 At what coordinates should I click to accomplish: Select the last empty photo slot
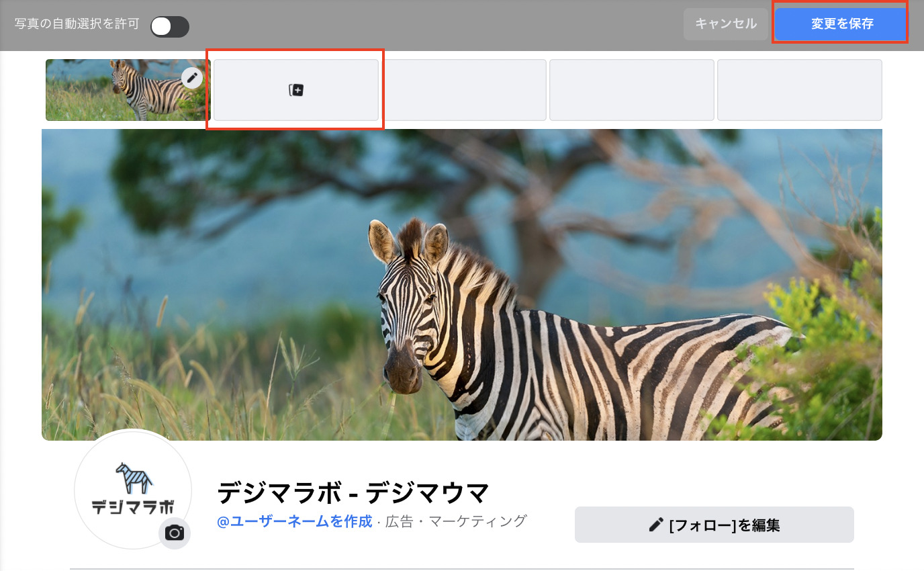coord(799,90)
